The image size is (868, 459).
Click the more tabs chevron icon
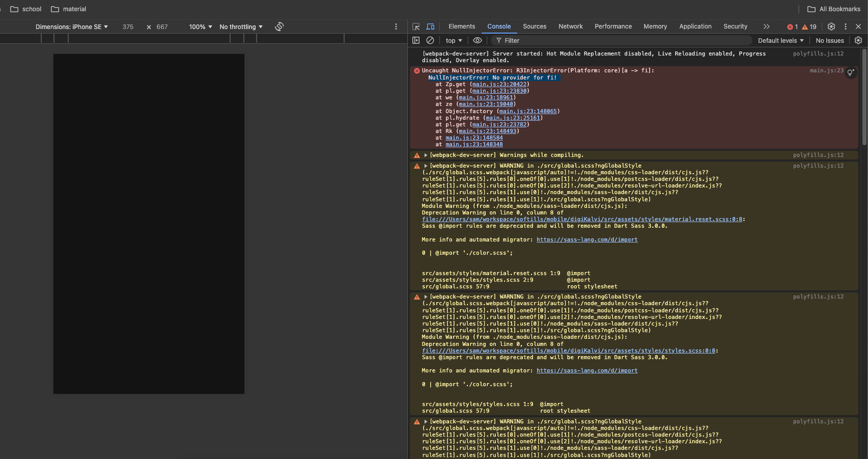click(766, 26)
